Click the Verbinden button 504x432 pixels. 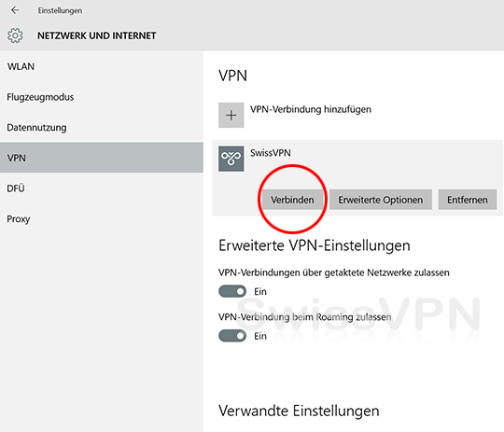point(292,200)
